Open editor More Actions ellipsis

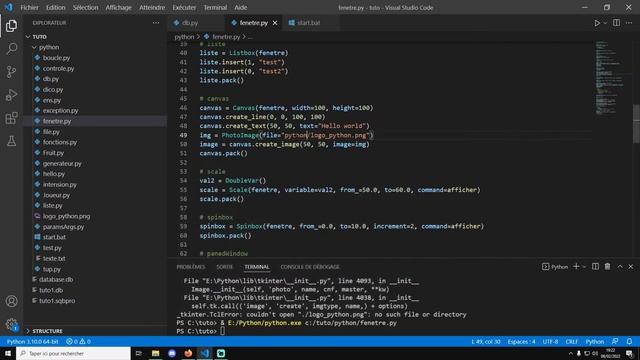(629, 23)
